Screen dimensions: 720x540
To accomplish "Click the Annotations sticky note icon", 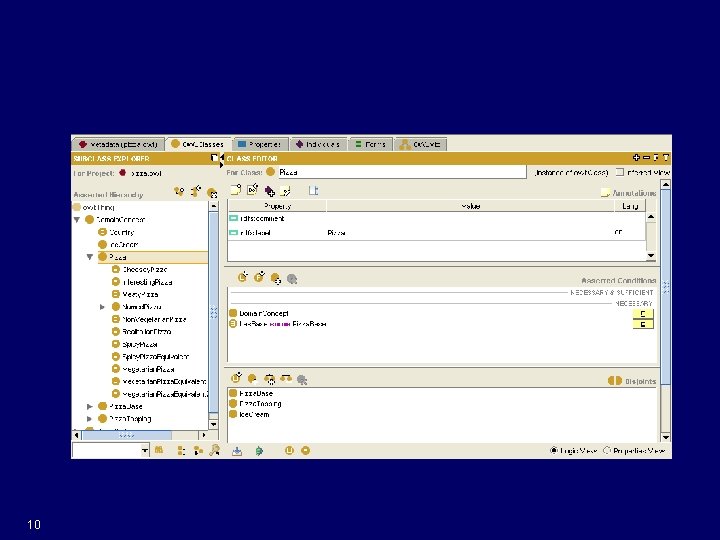I will pyautogui.click(x=606, y=193).
